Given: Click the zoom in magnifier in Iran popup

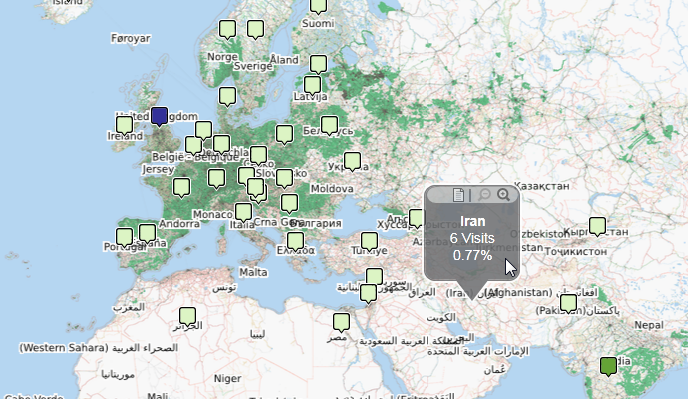Looking at the screenshot, I should pyautogui.click(x=503, y=195).
